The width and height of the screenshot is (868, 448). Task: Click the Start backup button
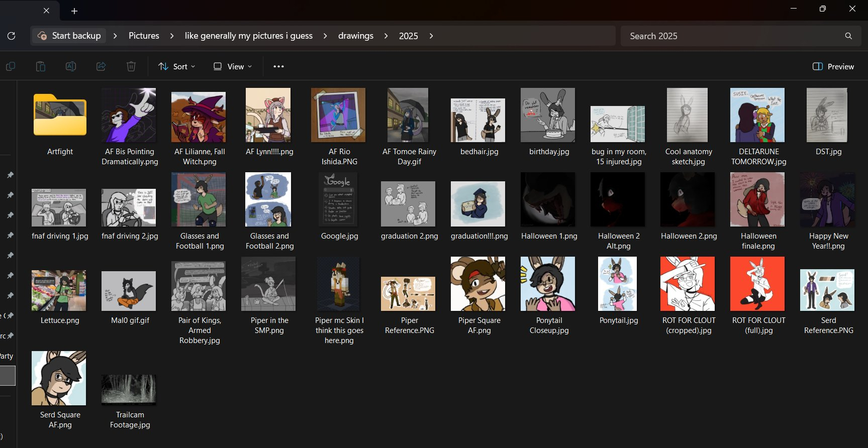pyautogui.click(x=70, y=36)
